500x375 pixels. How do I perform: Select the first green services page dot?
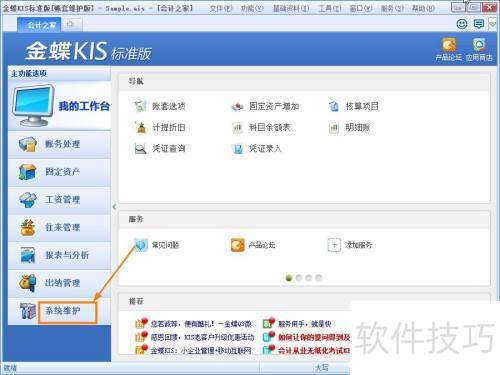point(289,278)
